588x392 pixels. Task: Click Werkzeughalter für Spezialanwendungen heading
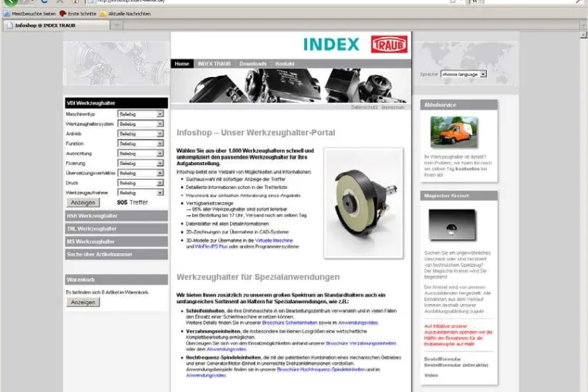coord(258,277)
